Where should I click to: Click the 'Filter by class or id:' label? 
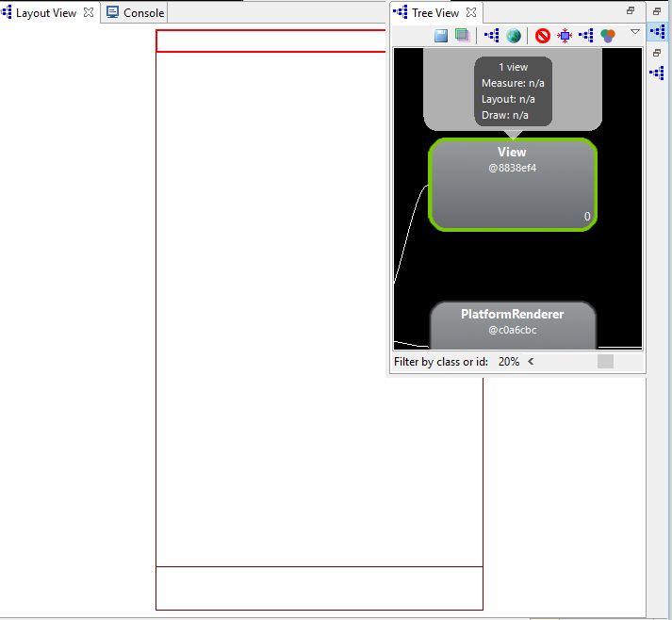(x=441, y=362)
